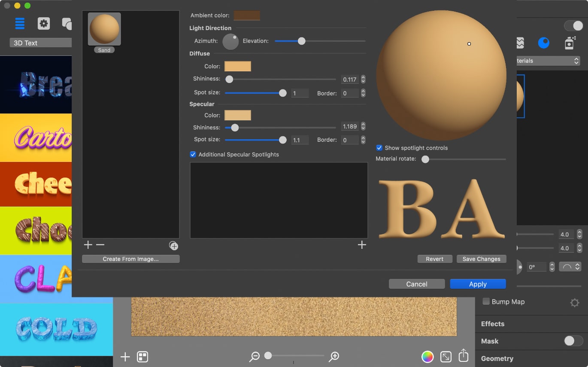This screenshot has width=588, height=367.
Task: Uncheck Additional Specular Spotlights
Action: click(x=193, y=154)
